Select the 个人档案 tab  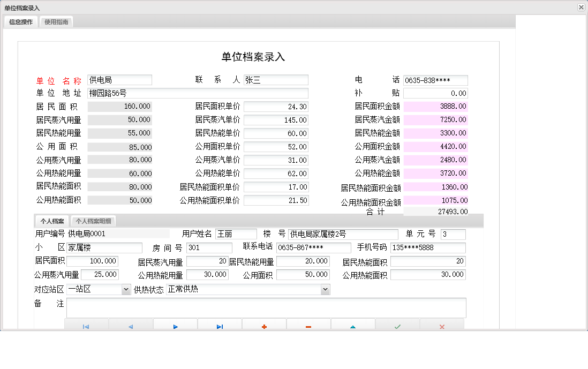(x=52, y=221)
